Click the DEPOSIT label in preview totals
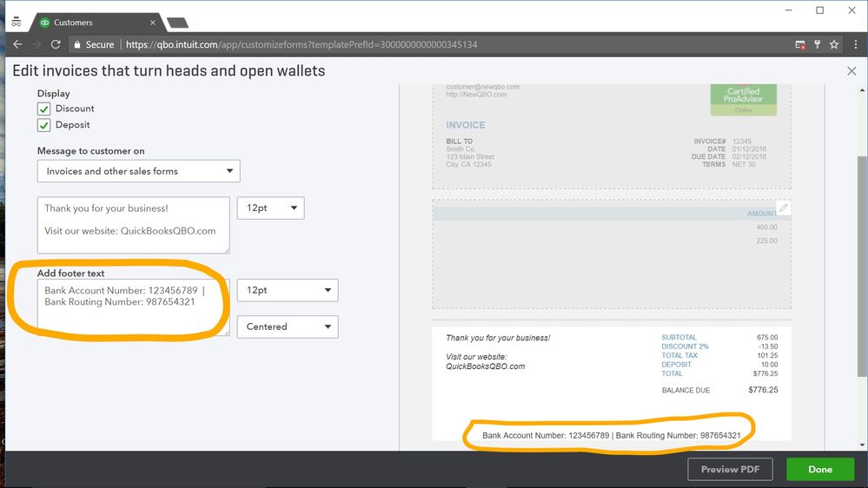Image resolution: width=868 pixels, height=488 pixels. coord(676,364)
